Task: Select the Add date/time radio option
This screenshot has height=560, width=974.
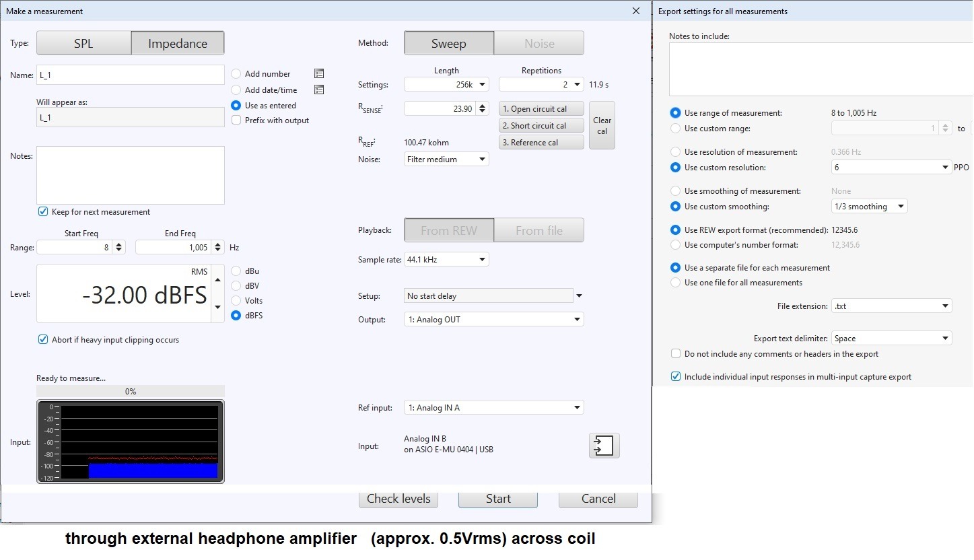Action: point(236,90)
